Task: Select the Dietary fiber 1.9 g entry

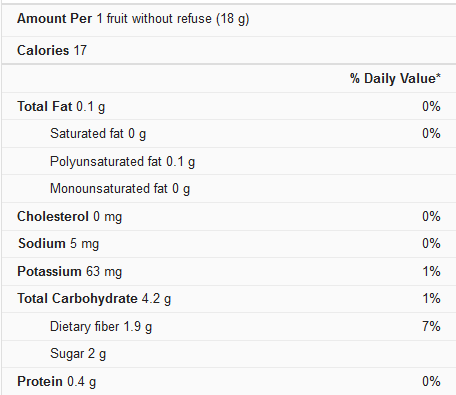Action: pos(101,327)
